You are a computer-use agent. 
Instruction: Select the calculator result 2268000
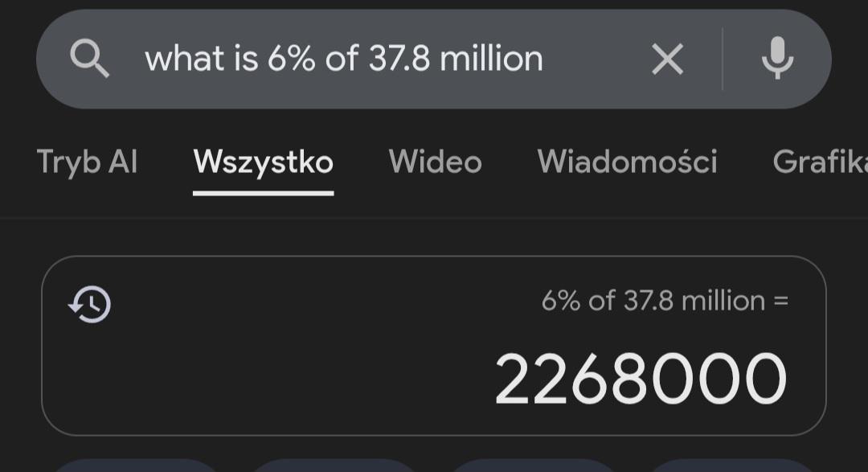tap(640, 379)
